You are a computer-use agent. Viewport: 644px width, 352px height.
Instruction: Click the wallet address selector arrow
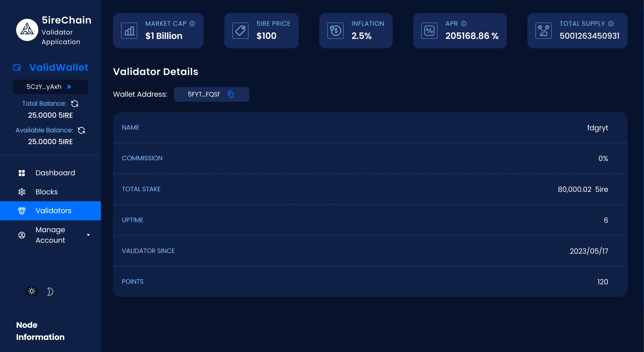pyautogui.click(x=70, y=87)
